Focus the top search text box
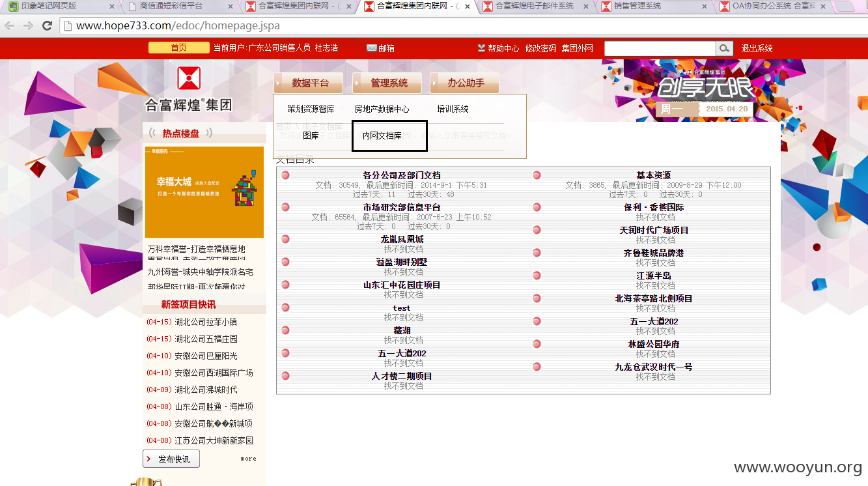 (x=660, y=48)
